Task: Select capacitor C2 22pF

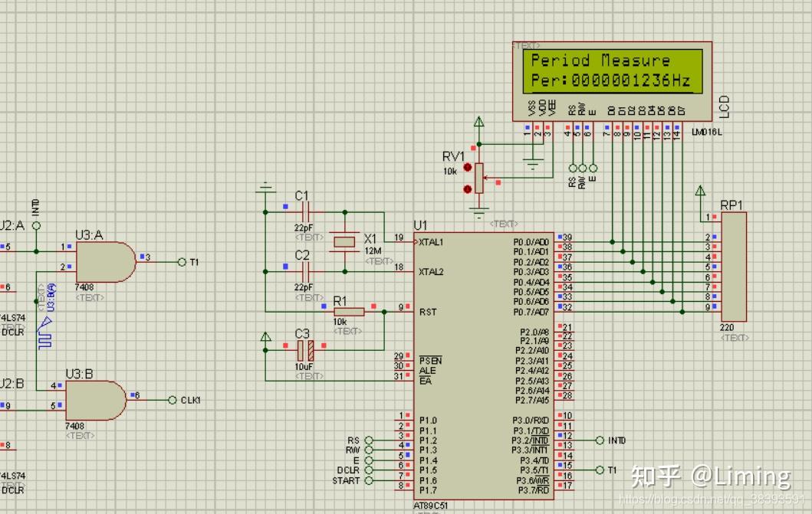Action: pos(305,271)
